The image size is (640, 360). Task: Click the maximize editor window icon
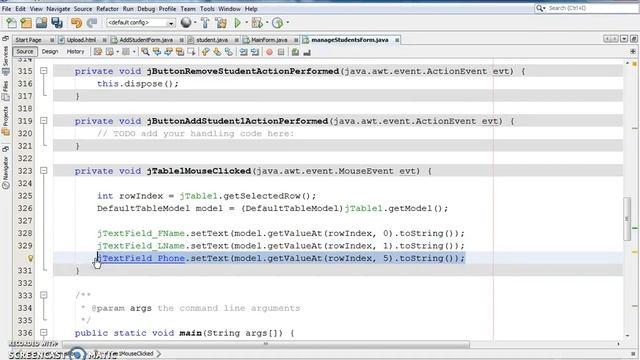633,39
